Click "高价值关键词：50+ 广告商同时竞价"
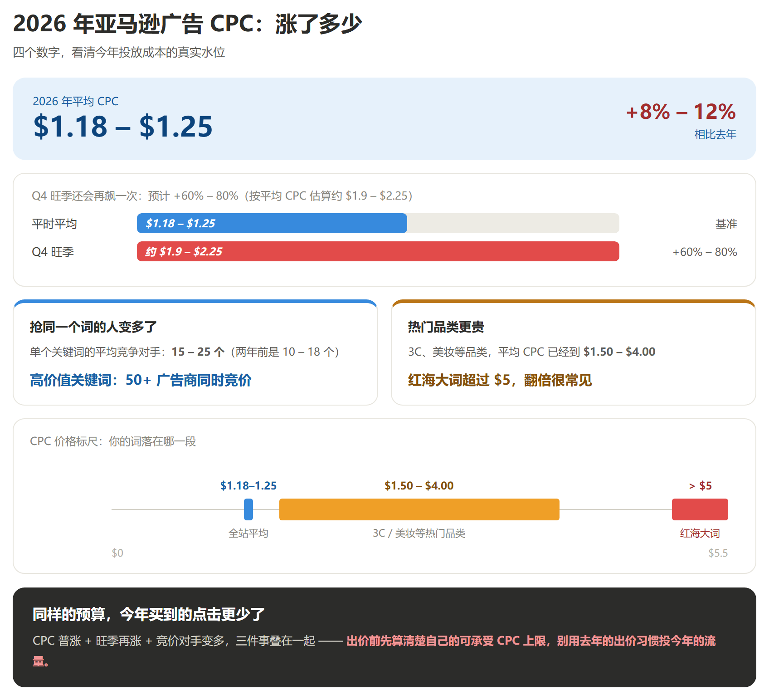Screen dimensions: 769x700 point(141,380)
